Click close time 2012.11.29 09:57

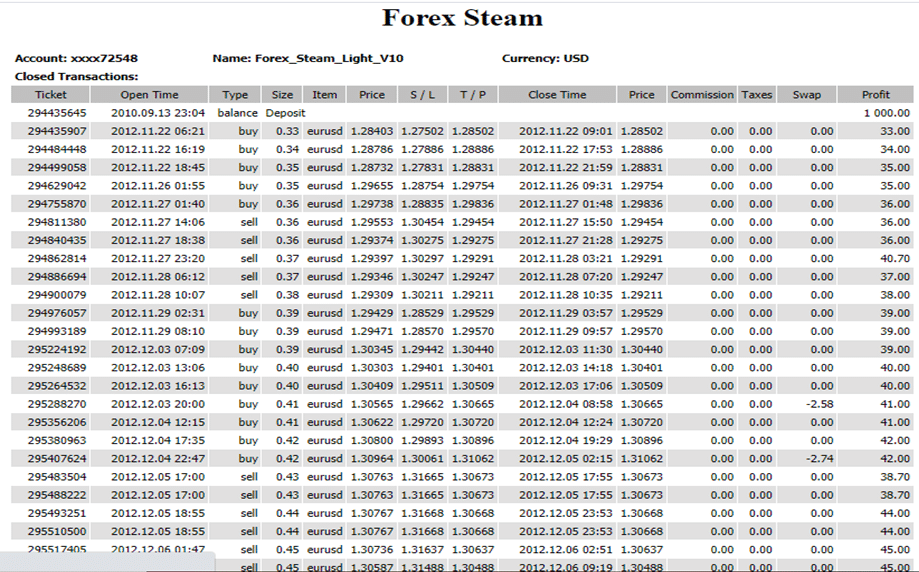(566, 331)
